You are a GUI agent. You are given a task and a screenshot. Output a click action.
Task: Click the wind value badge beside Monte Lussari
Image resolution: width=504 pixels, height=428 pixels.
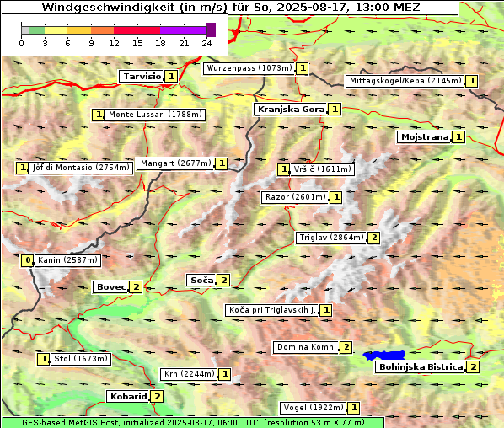coord(99,115)
